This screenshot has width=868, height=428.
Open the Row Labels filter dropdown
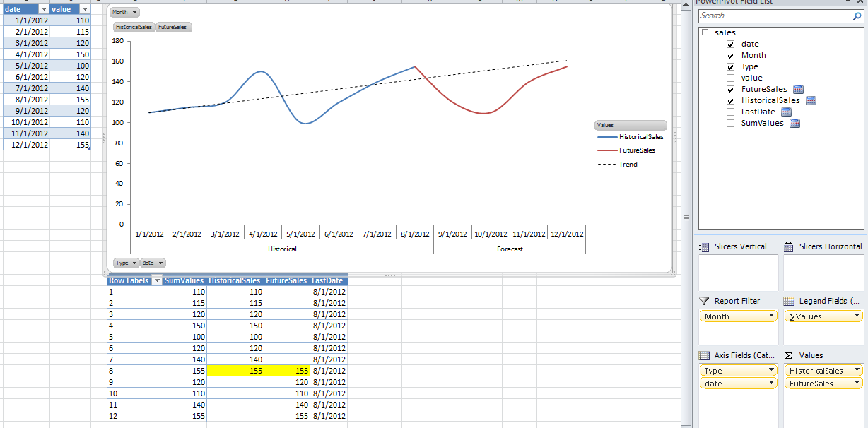point(157,280)
